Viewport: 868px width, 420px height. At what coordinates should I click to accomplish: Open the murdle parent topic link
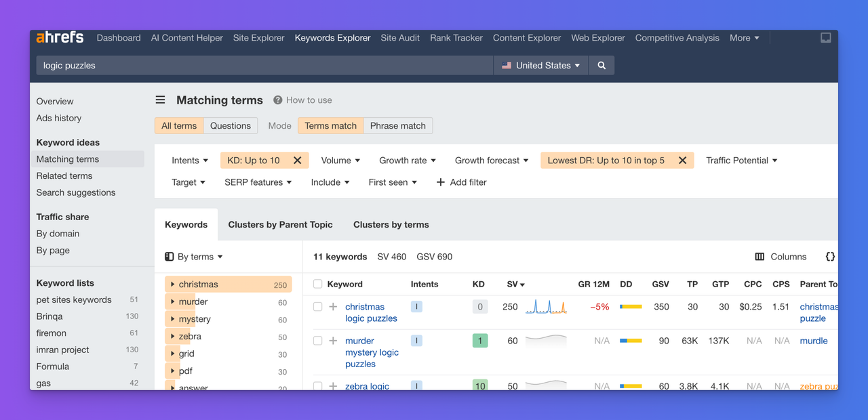814,341
